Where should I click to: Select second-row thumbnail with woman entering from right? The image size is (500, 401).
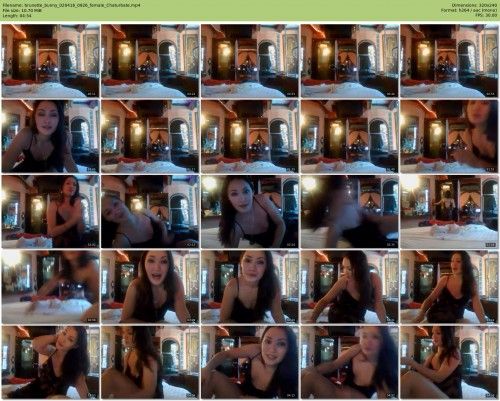[449, 136]
